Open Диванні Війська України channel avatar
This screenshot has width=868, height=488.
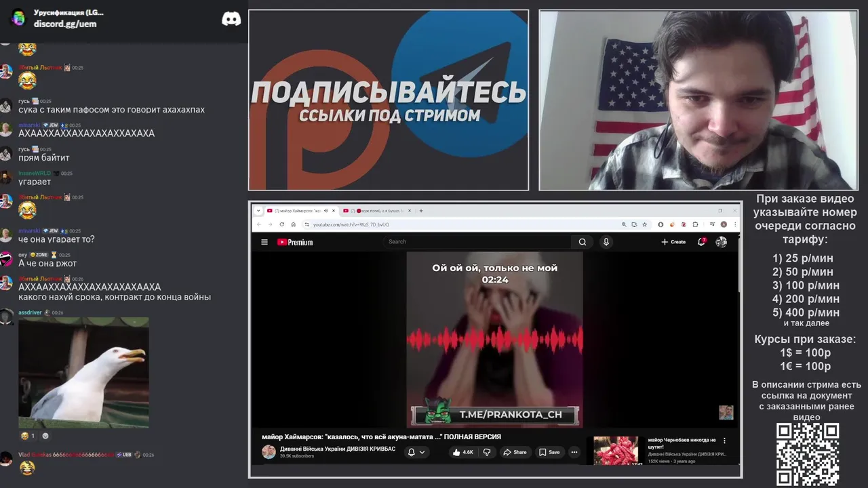pyautogui.click(x=269, y=452)
